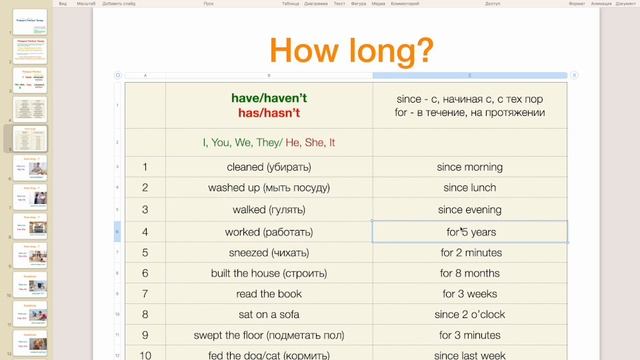The image size is (640, 360).
Task: Open the Масштаб zoom dropdown
Action: (86, 3)
